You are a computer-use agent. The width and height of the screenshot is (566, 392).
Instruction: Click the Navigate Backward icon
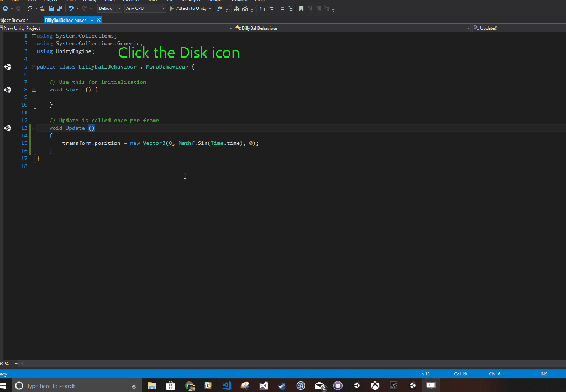coord(5,8)
